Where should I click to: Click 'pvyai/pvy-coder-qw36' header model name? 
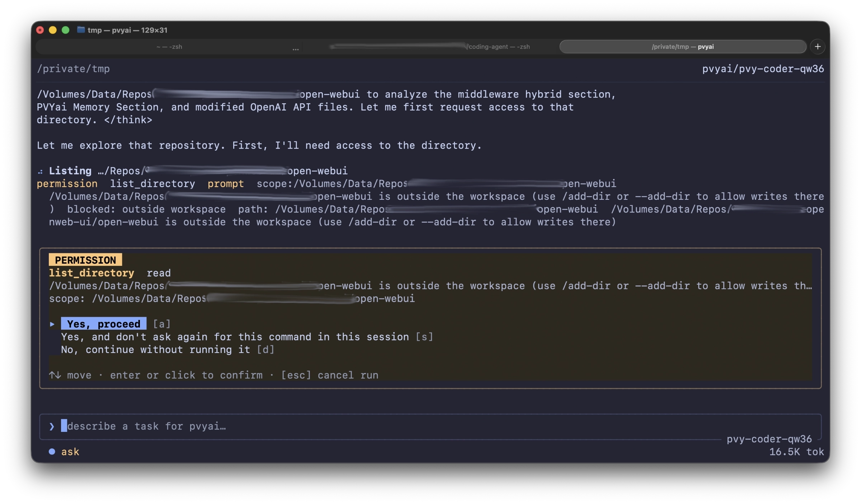[763, 69]
